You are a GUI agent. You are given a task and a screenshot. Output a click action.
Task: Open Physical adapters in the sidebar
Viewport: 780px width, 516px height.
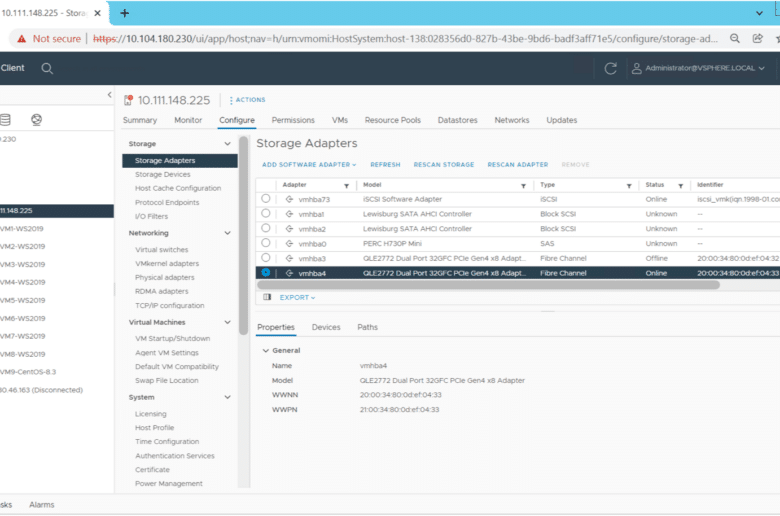(164, 278)
